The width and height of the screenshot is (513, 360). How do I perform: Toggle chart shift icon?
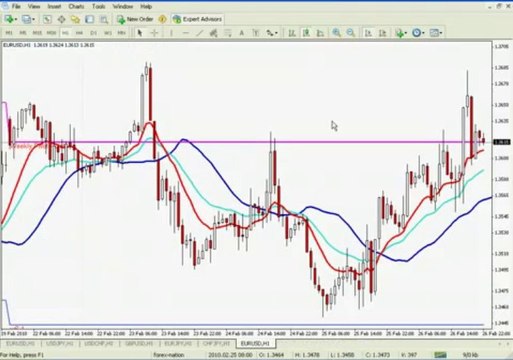382,33
